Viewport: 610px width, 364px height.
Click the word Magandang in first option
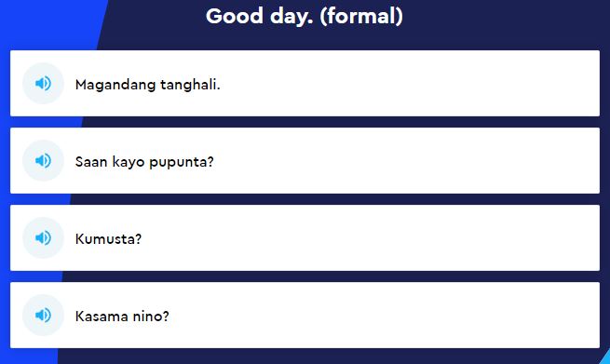115,85
